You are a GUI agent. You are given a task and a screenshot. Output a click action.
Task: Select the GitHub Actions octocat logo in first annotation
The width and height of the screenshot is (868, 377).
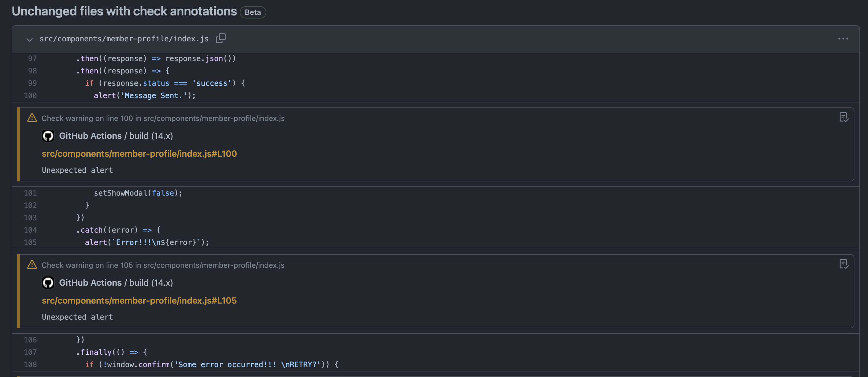click(x=48, y=135)
